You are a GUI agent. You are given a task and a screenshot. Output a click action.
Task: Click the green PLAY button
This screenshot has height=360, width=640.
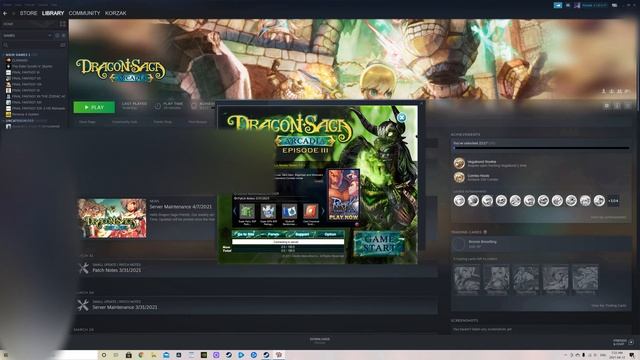[94, 107]
